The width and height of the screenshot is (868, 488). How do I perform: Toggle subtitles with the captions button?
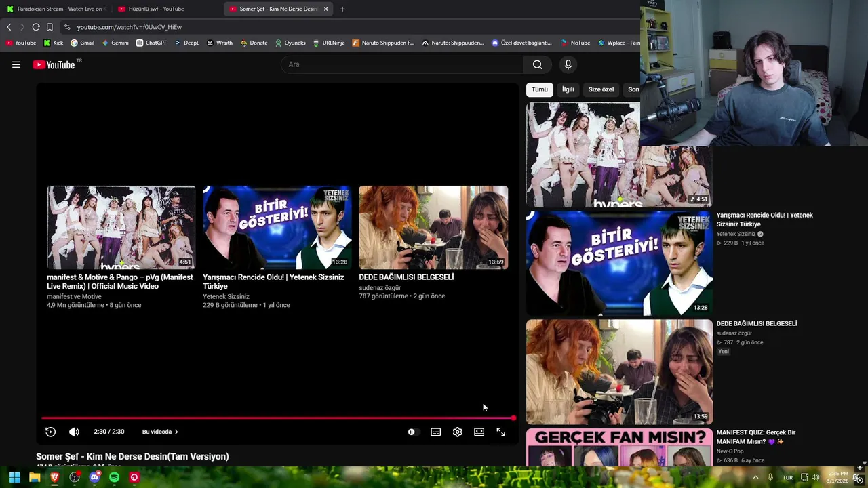[x=435, y=432]
